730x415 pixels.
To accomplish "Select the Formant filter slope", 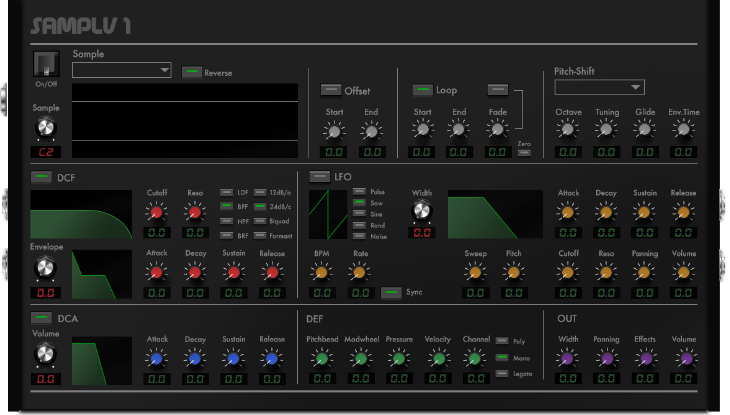I will point(260,235).
